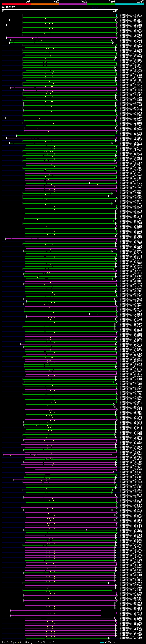Image resolution: width=146 pixels, height=644 pixels.
Task: Open hit UniRef100_Q05966
Action: coord(131,113)
